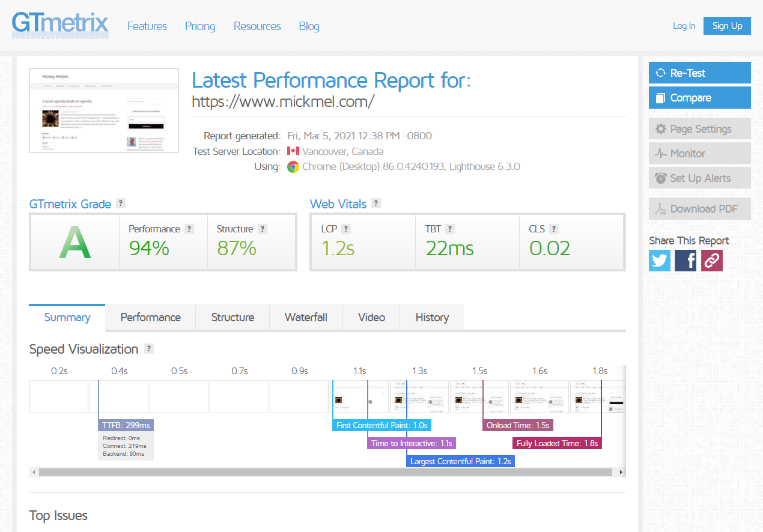Image resolution: width=763 pixels, height=532 pixels.
Task: Open the Structure tab
Action: click(x=233, y=317)
